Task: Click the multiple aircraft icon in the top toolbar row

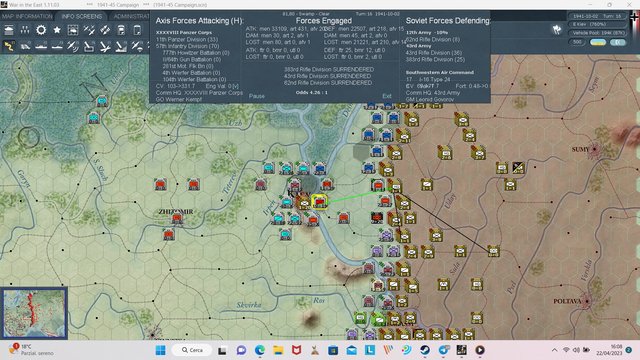Action: click(x=89, y=30)
